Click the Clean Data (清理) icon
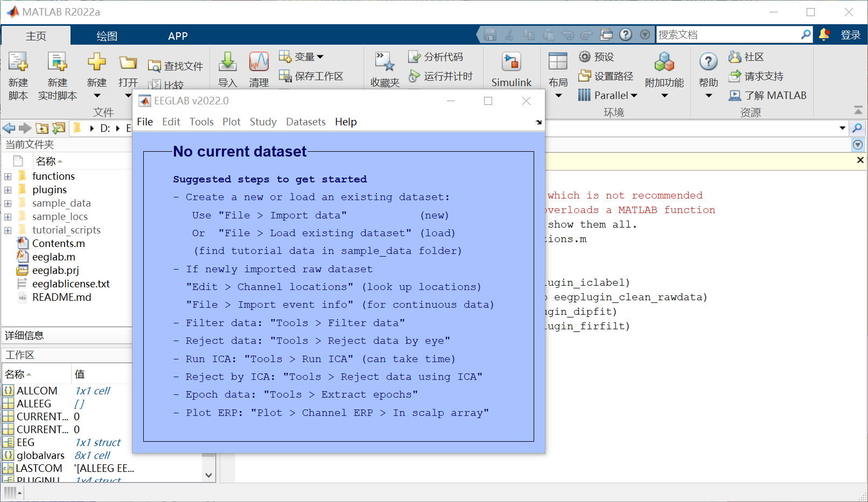The height and width of the screenshot is (502, 868). pos(259,62)
